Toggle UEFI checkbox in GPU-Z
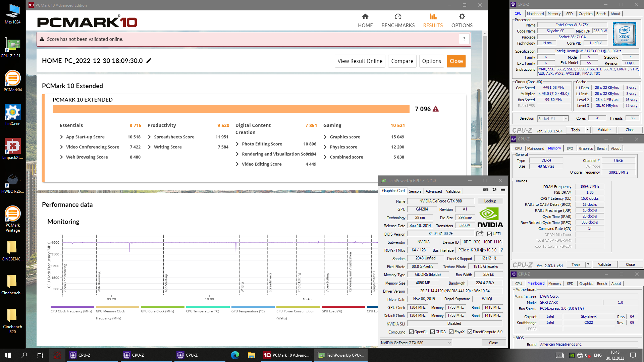This screenshot has width=644, height=362. [490, 234]
